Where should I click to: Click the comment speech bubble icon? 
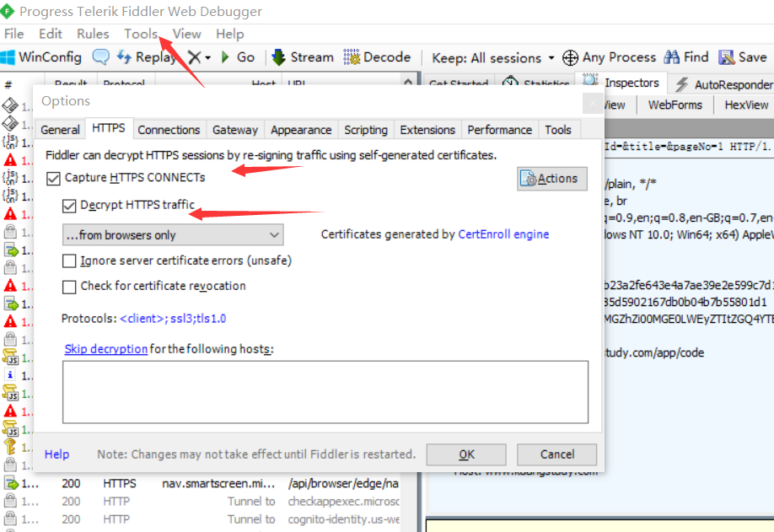tap(100, 57)
